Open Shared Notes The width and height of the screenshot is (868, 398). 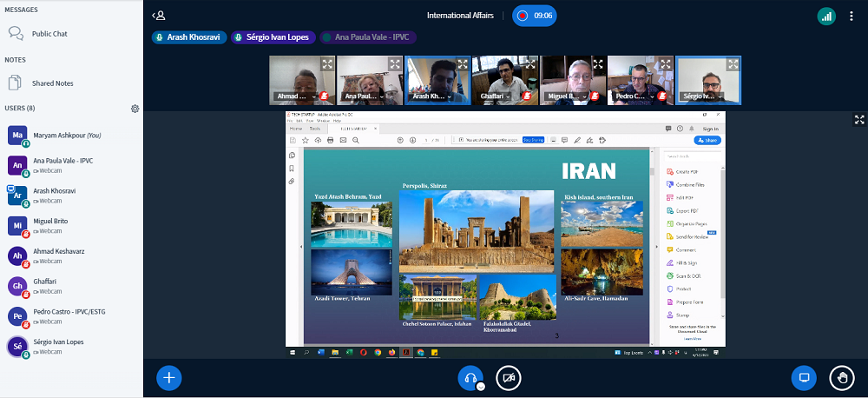pos(52,83)
